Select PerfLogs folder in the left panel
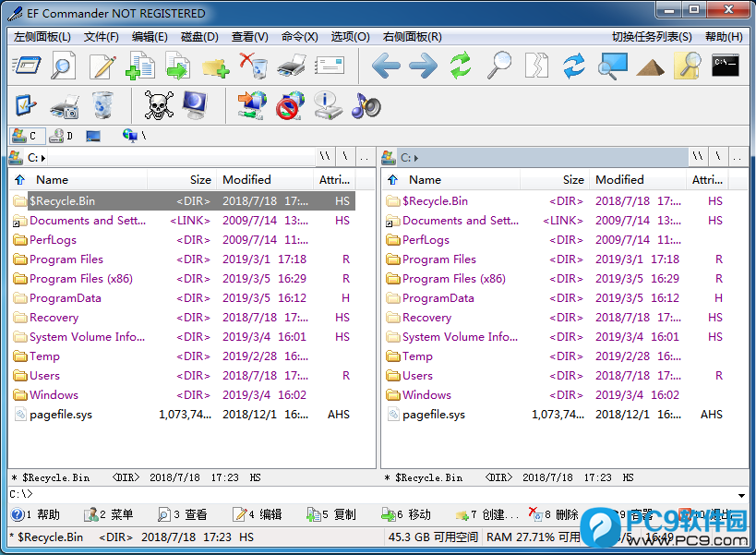The image size is (756, 555). point(53,240)
